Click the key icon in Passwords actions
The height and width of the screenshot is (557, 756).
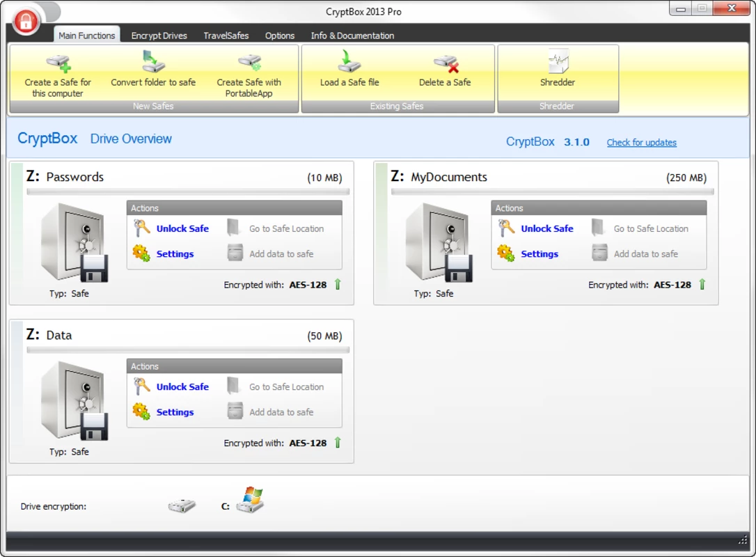(x=142, y=228)
